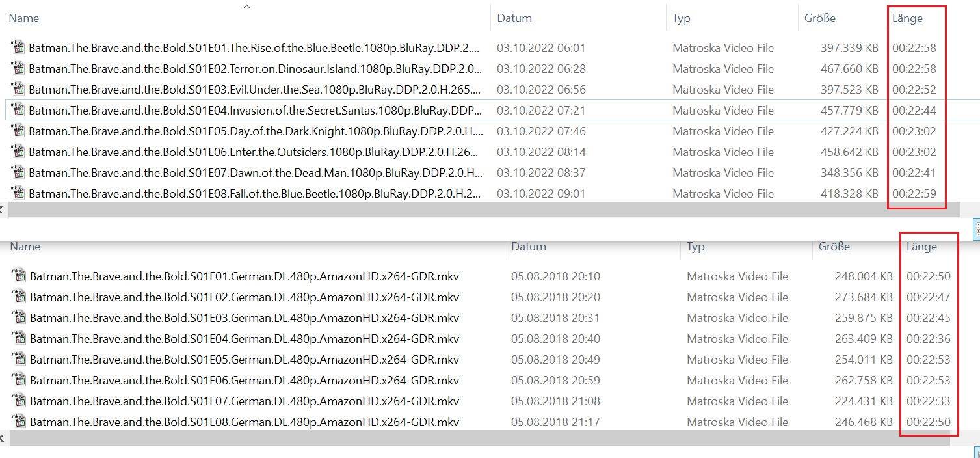The height and width of the screenshot is (458, 980).
Task: Click the MKV icon of S01E08 Fall of the Blue Beetle
Action: (x=18, y=193)
